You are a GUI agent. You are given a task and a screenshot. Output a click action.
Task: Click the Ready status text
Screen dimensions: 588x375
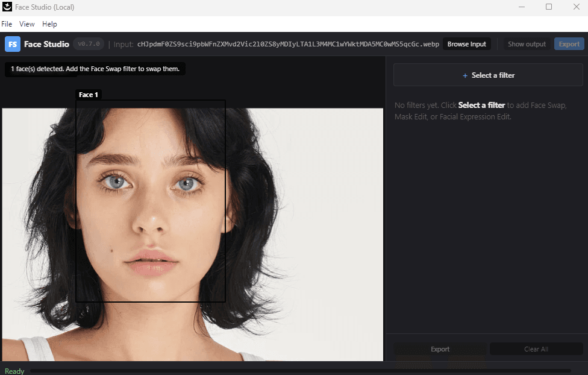click(x=14, y=371)
